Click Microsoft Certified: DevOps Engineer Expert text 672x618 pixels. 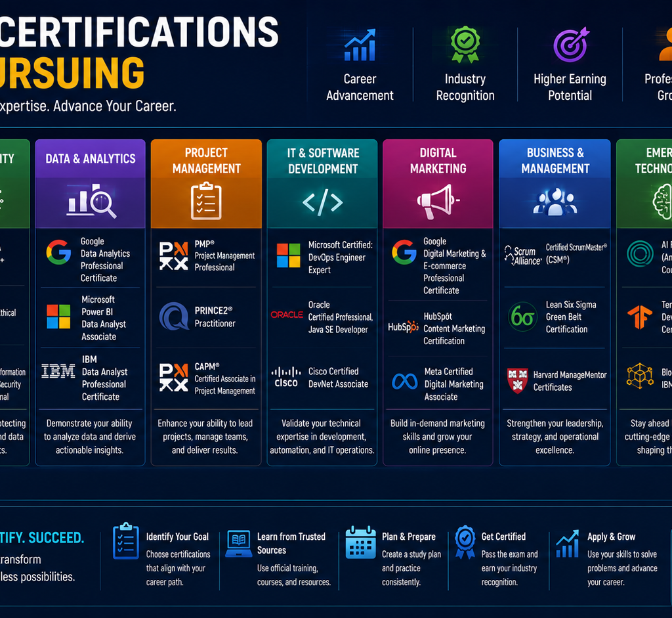pyautogui.click(x=341, y=257)
